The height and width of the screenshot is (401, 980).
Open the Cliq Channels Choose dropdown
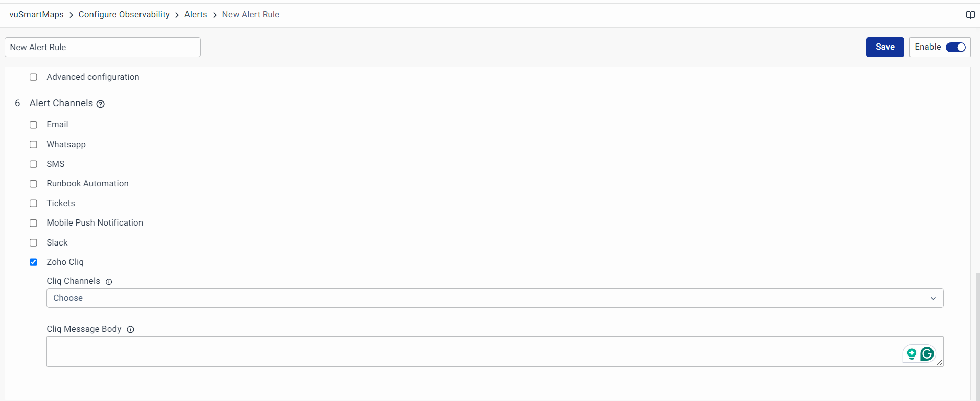[491, 298]
